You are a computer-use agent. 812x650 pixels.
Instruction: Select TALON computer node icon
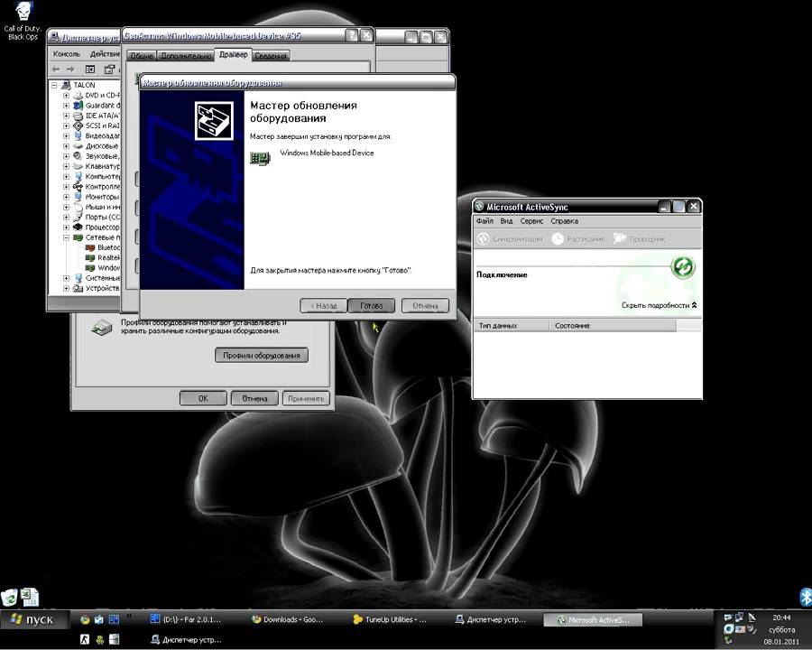(x=66, y=85)
